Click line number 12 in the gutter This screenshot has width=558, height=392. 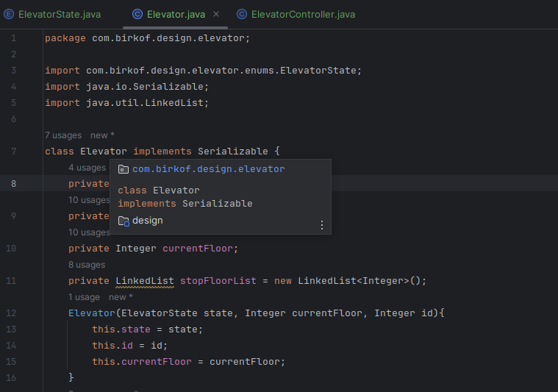point(11,313)
